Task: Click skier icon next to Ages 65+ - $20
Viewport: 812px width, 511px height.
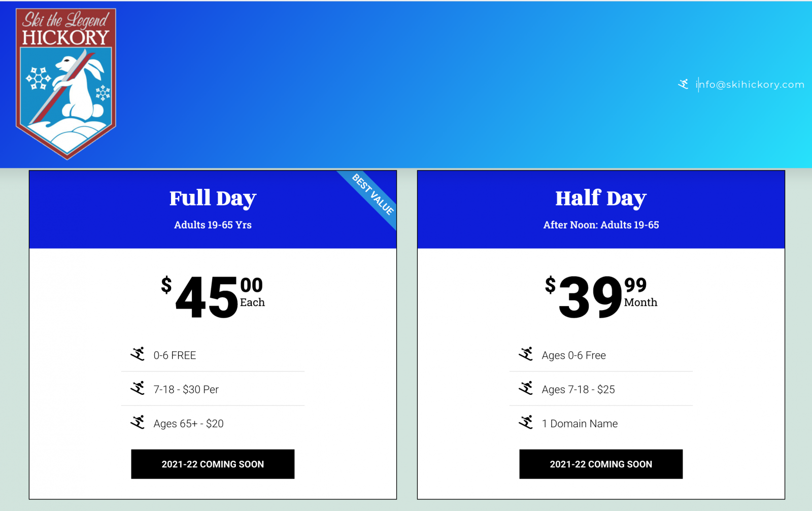Action: click(138, 422)
